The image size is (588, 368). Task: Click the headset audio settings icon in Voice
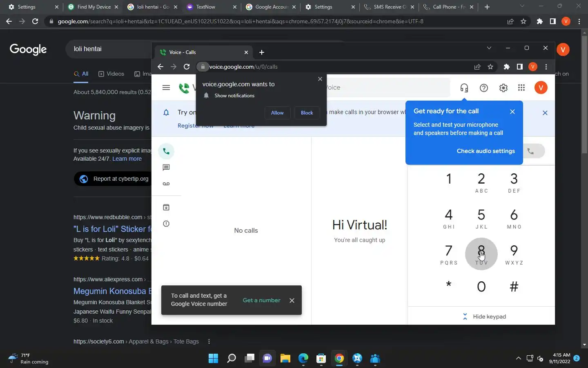(x=464, y=88)
